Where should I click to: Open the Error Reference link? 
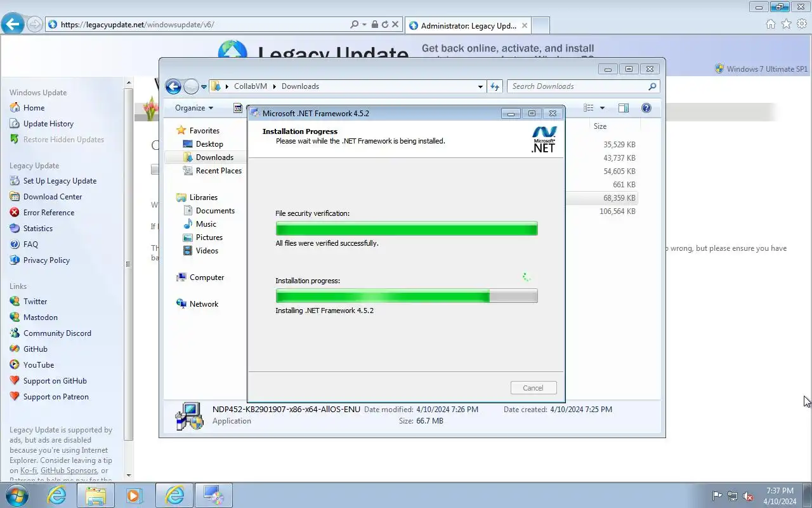pyautogui.click(x=49, y=213)
